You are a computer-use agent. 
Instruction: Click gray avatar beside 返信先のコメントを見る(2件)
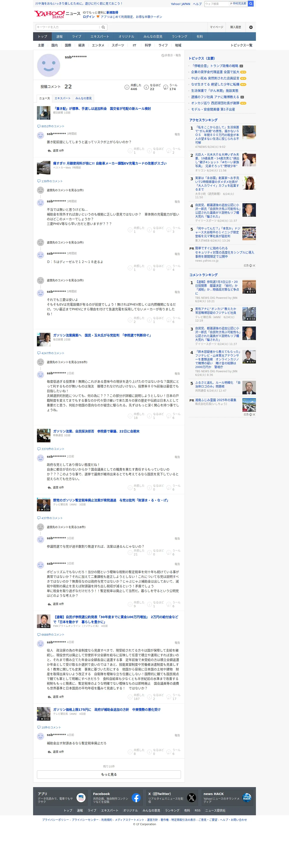point(40,190)
